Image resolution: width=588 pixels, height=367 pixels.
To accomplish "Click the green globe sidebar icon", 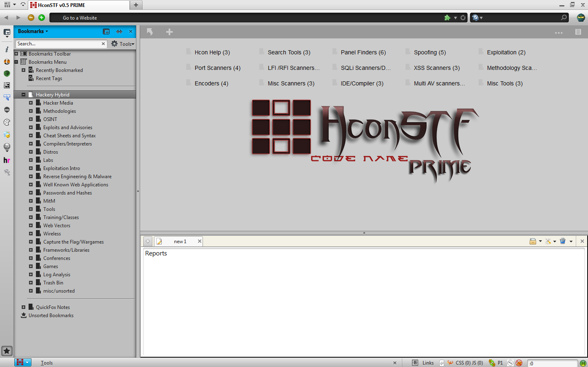I will coord(7,74).
